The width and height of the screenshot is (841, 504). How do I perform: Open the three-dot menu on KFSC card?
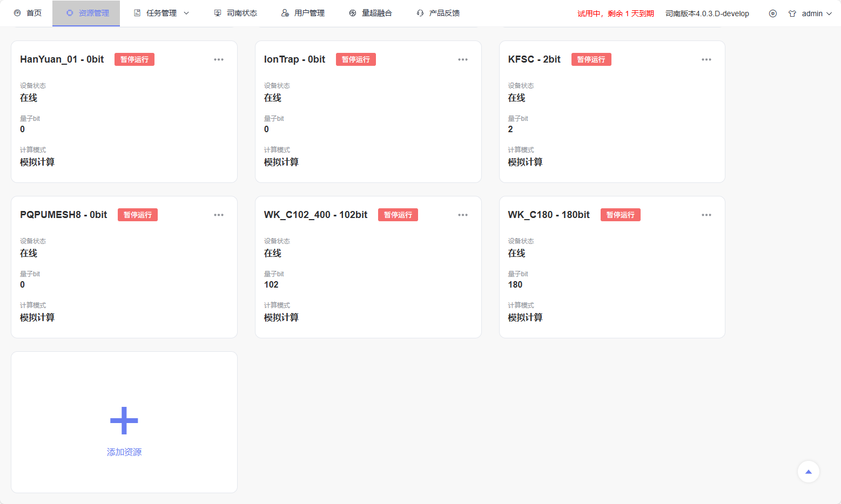point(706,59)
